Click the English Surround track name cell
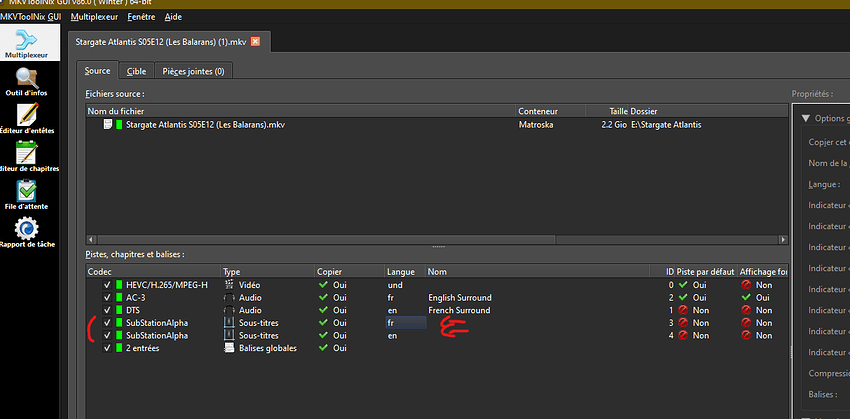Screen dimensions: 850x419 pyautogui.click(x=460, y=298)
